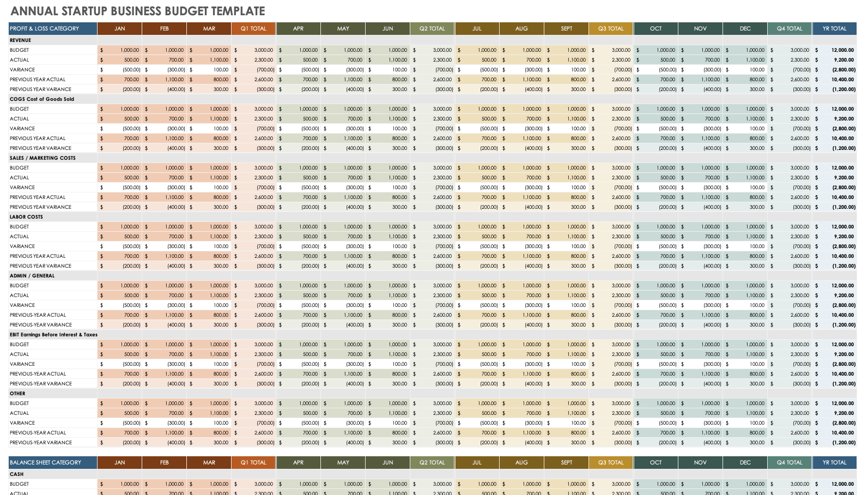Select Q3 TOTAL header in Balance Sheet row
868x495 pixels.
pyautogui.click(x=611, y=462)
